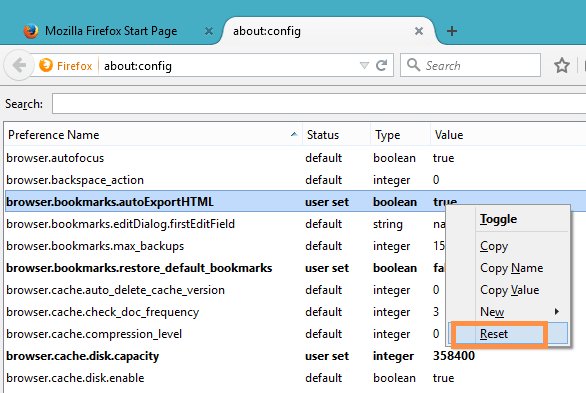Click the Firefox logo on the first tab

31,31
